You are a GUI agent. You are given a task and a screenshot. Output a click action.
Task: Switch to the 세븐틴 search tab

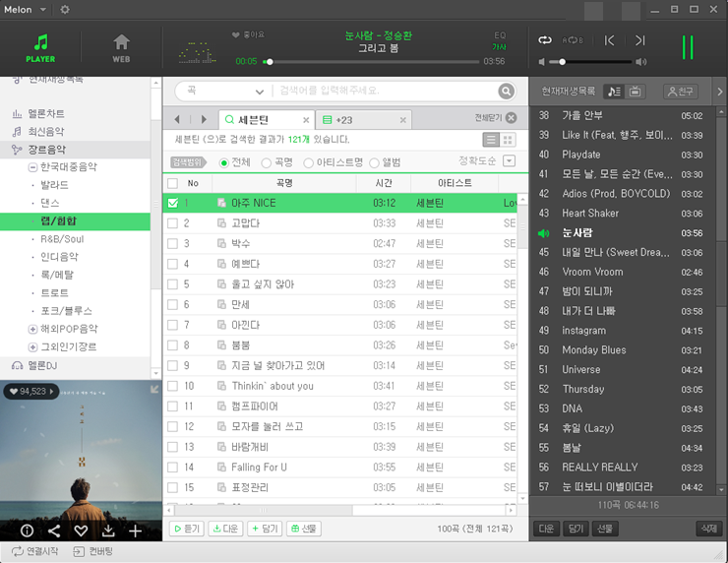click(267, 120)
